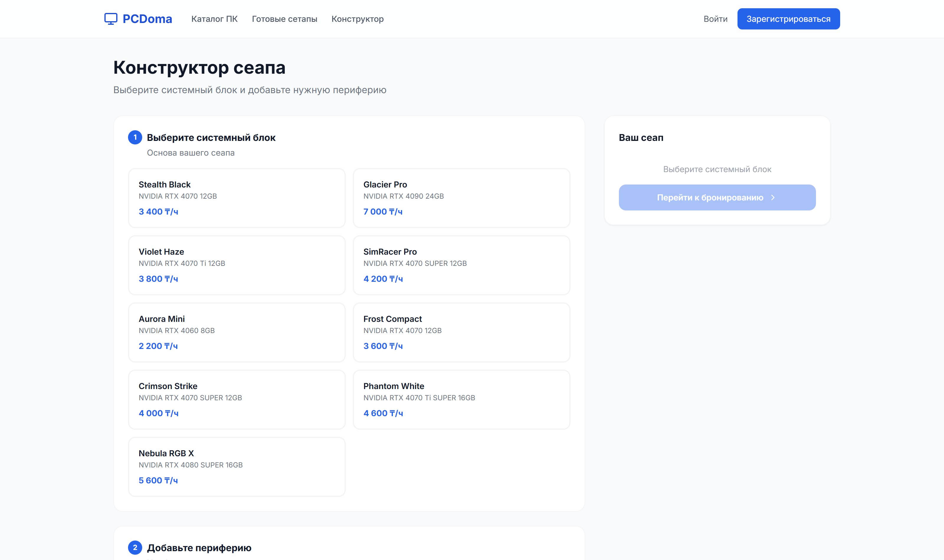The image size is (944, 560).
Task: Click the 3 600 ₸/ч price
Action: point(383,346)
